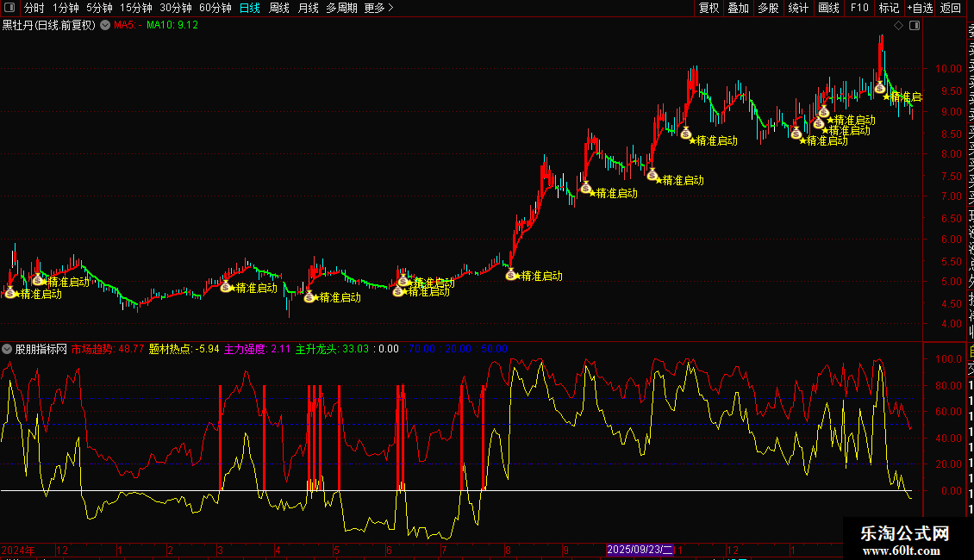Click the 7.00 price axis label
The height and width of the screenshot is (560, 974).
pos(951,196)
